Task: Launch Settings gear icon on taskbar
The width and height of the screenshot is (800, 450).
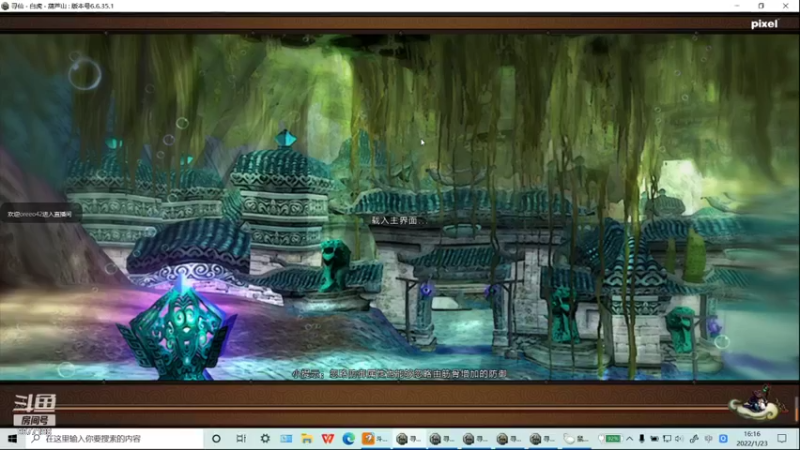Action: click(x=265, y=439)
